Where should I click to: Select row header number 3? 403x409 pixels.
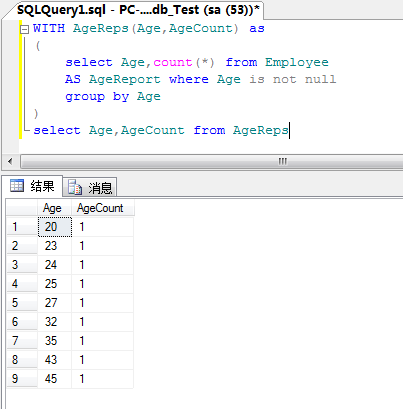pyautogui.click(x=22, y=265)
